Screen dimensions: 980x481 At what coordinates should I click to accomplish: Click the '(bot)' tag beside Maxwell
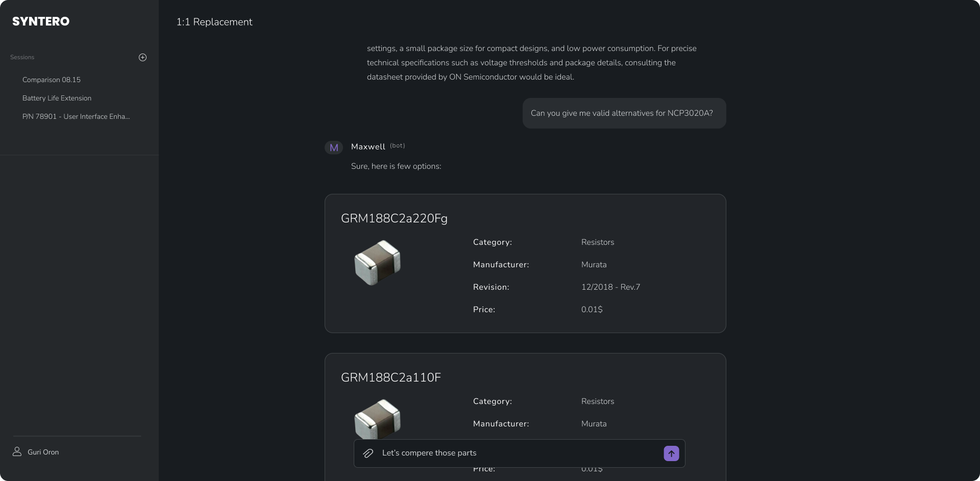397,146
